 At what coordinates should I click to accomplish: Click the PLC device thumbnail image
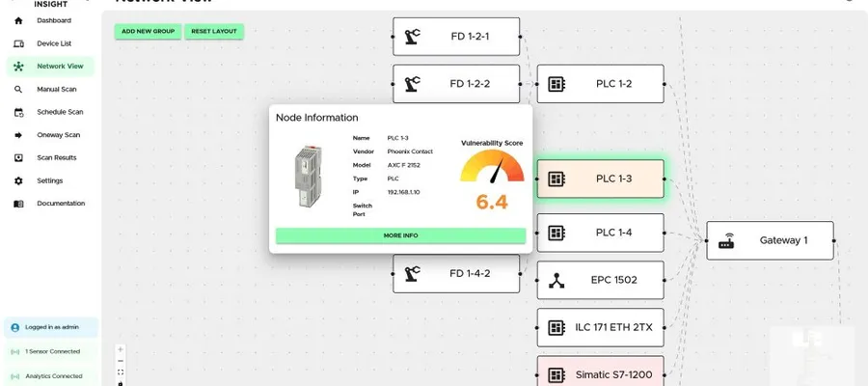pos(308,177)
